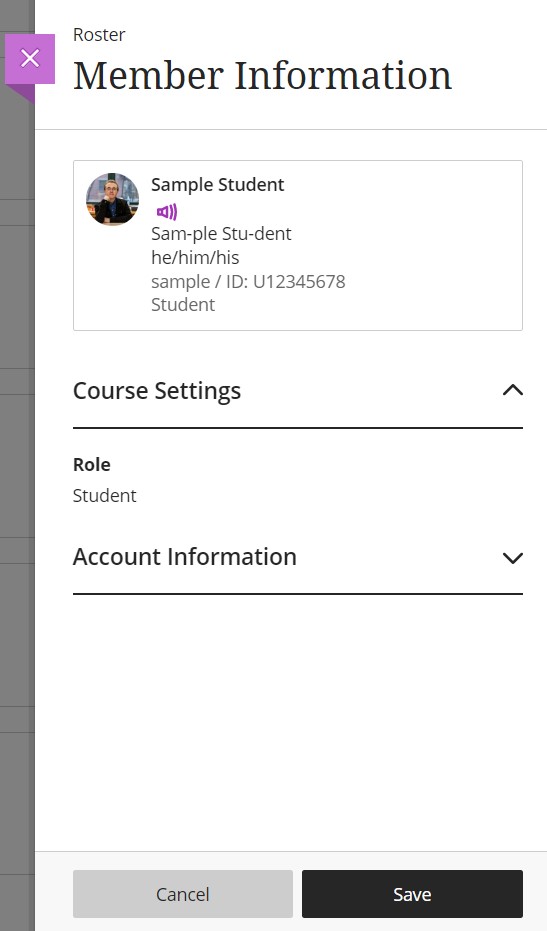
Task: Open the Account Information section heading
Action: [185, 557]
